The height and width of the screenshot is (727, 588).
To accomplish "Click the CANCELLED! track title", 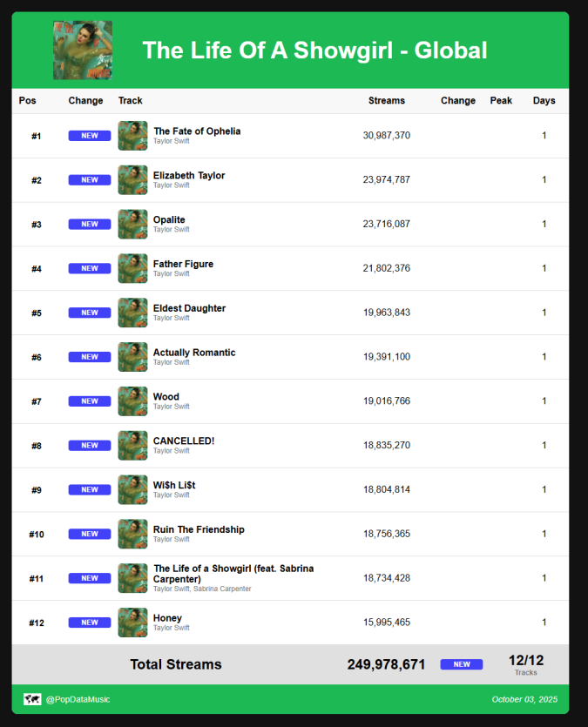I will coord(184,441).
